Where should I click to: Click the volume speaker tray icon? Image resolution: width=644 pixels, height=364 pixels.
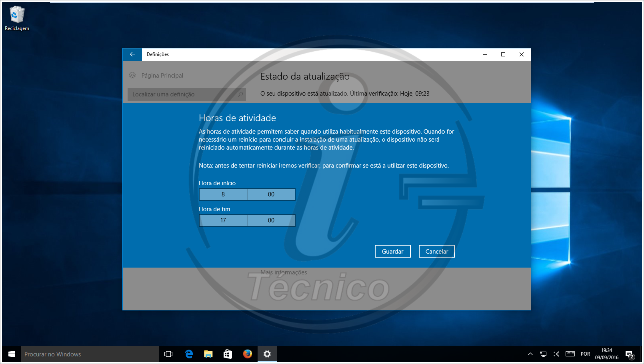(556, 354)
